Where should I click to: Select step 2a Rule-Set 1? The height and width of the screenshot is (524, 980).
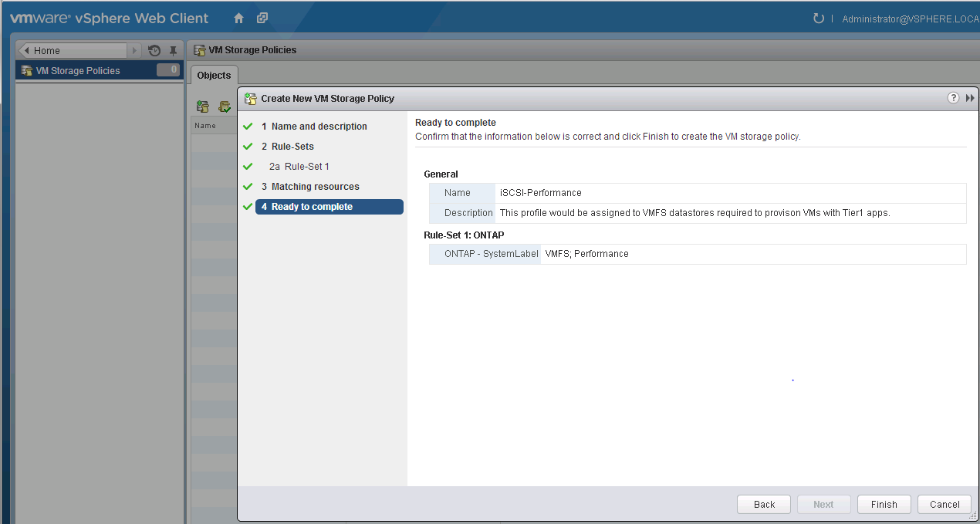coord(299,167)
